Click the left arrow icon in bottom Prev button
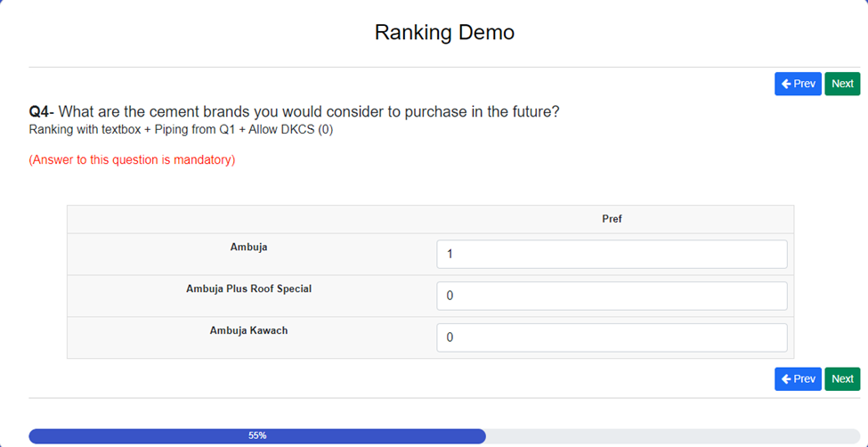Screen dimensions: 868x447 pyautogui.click(x=786, y=378)
